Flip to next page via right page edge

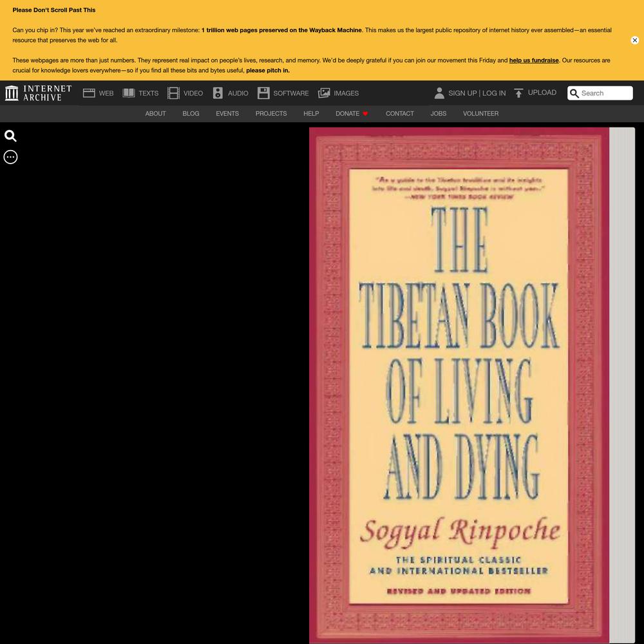[621, 386]
